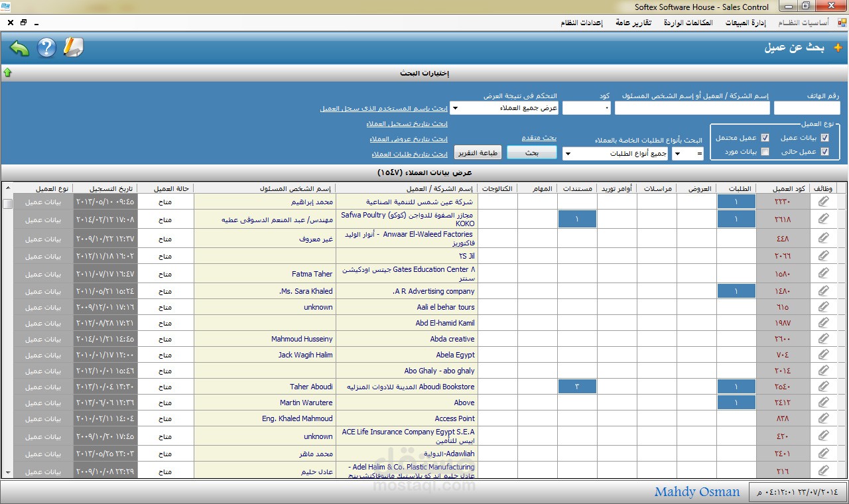Click the notepad and pencil icon
Screen dimensions: 849x504
[74, 48]
